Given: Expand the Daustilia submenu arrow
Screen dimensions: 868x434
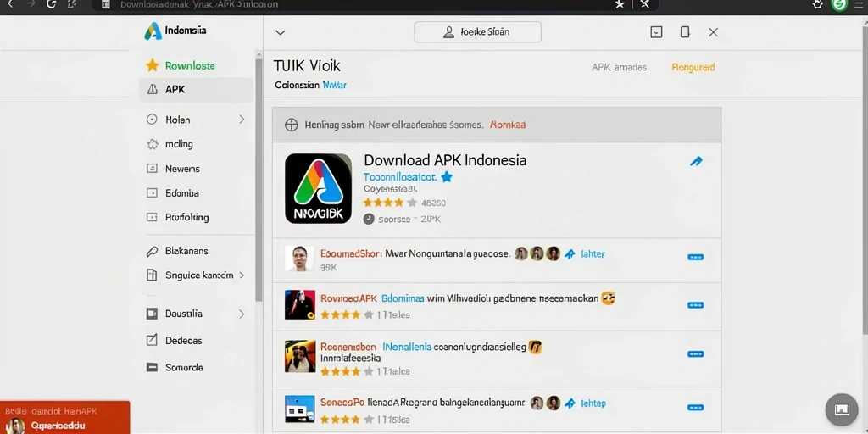Looking at the screenshot, I should tap(242, 314).
